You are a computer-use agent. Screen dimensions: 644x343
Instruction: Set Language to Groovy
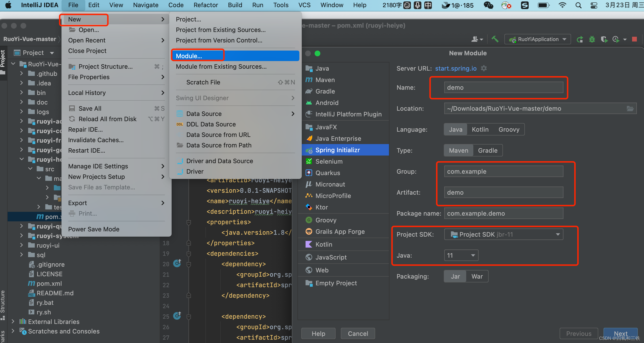pyautogui.click(x=509, y=129)
